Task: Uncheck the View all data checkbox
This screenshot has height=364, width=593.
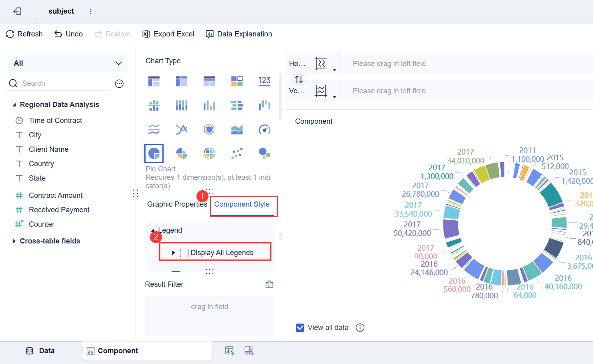Action: coord(300,328)
